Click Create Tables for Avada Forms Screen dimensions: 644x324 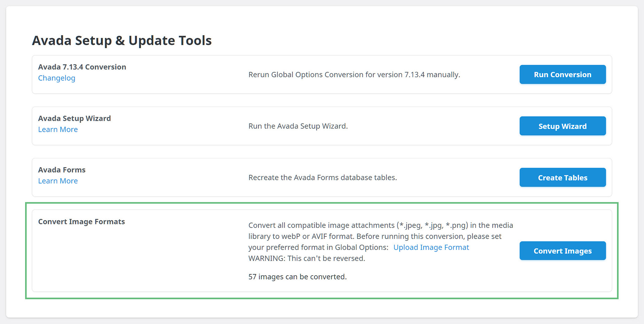click(562, 177)
